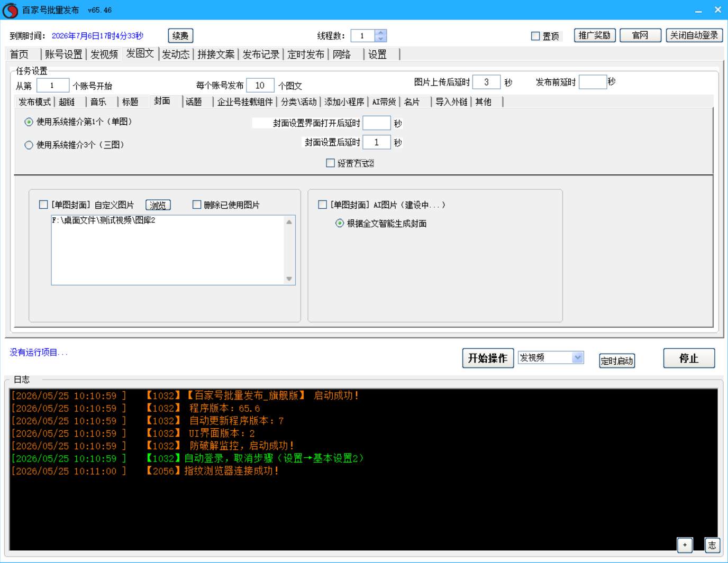Check the [单图封面] 自定义图片 option
Viewport: 728px width, 563px height.
[x=43, y=205]
